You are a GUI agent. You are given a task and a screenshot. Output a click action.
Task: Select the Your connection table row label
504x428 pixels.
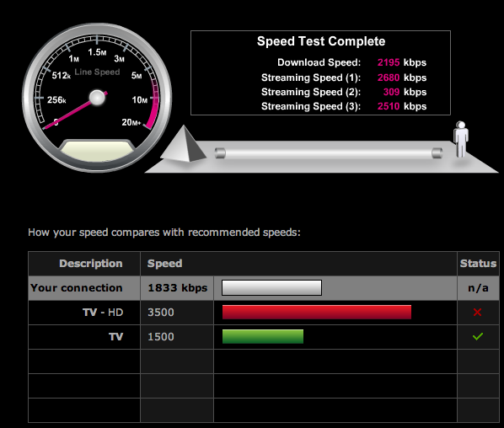[x=77, y=288]
